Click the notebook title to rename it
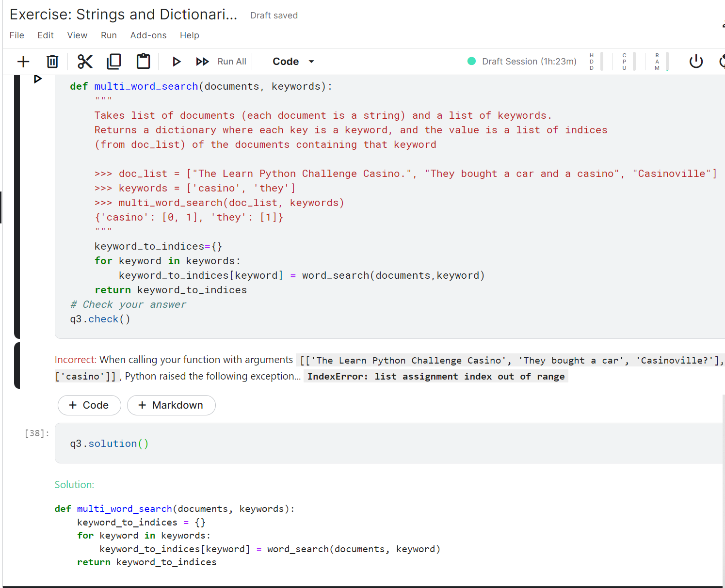Screen dimensions: 725x588 point(124,15)
